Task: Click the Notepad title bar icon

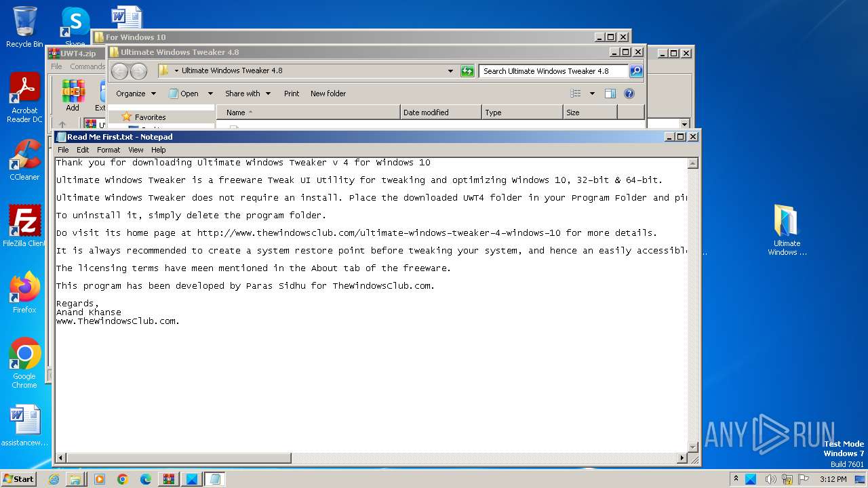Action: [x=61, y=137]
